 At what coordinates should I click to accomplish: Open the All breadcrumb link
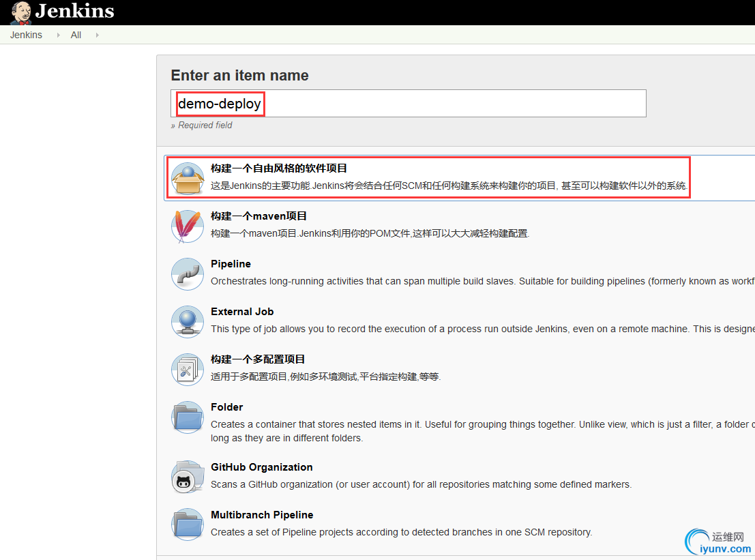click(76, 35)
